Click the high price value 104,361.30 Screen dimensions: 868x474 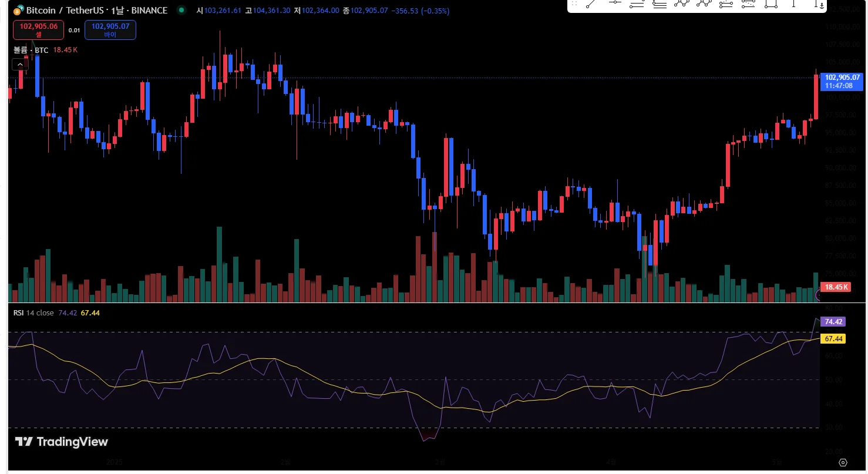pyautogui.click(x=271, y=11)
